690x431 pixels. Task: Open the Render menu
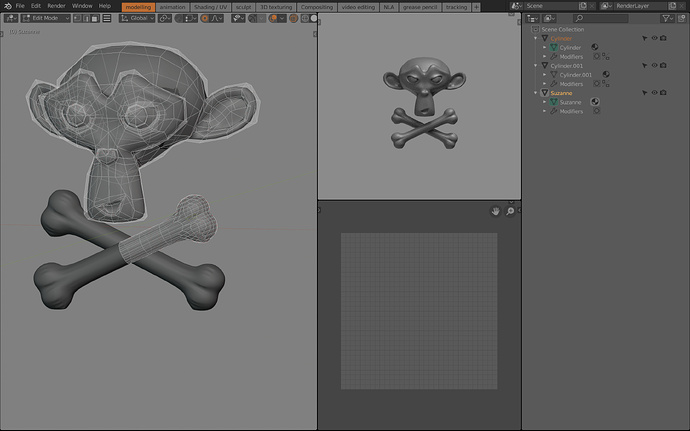[56, 6]
